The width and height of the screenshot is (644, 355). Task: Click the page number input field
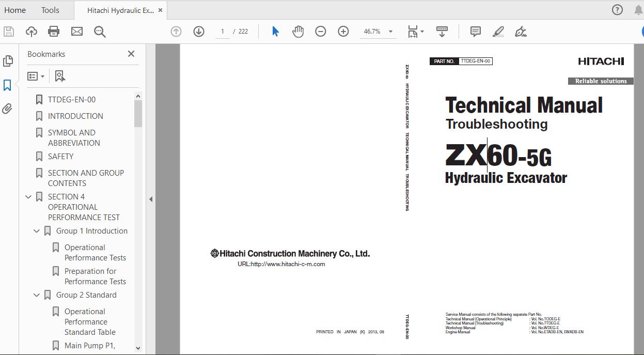point(223,32)
